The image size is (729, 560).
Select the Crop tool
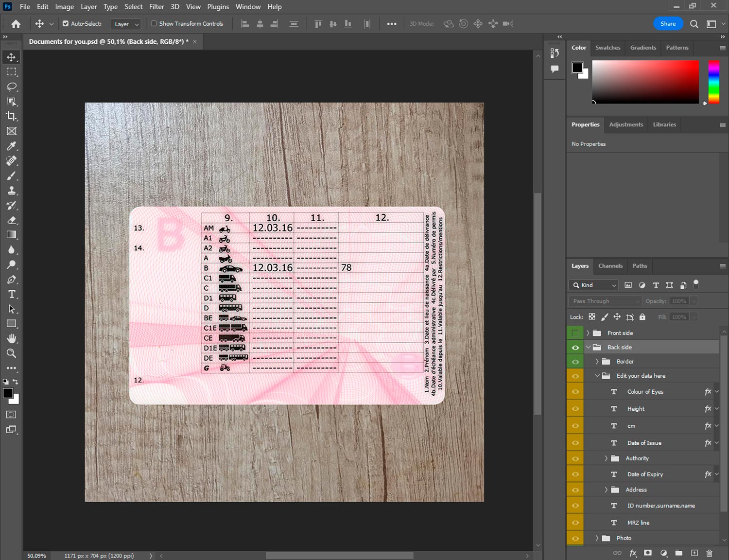[11, 116]
